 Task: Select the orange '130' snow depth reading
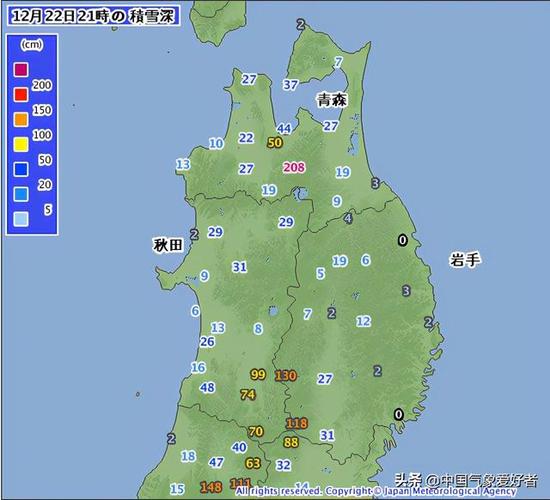click(x=286, y=376)
